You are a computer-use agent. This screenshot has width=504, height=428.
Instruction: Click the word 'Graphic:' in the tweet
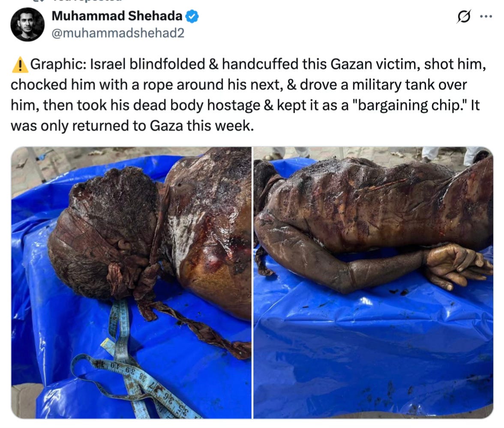(x=58, y=64)
